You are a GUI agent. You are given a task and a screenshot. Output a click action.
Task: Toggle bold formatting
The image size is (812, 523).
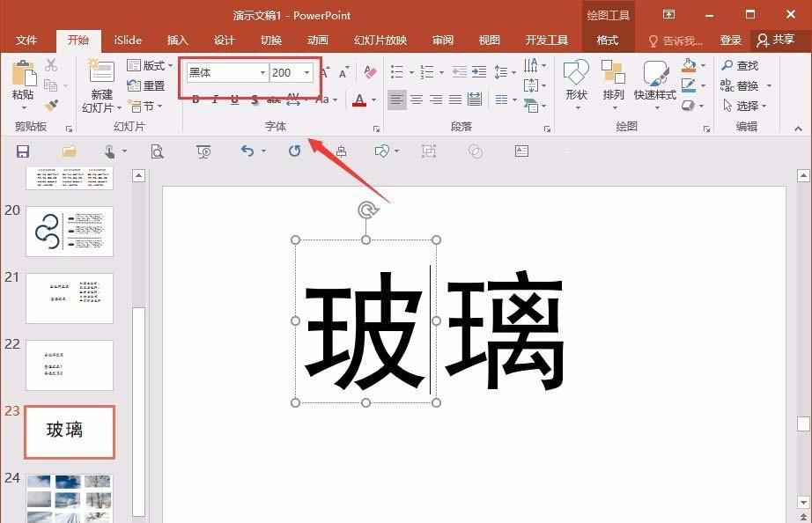click(x=195, y=99)
